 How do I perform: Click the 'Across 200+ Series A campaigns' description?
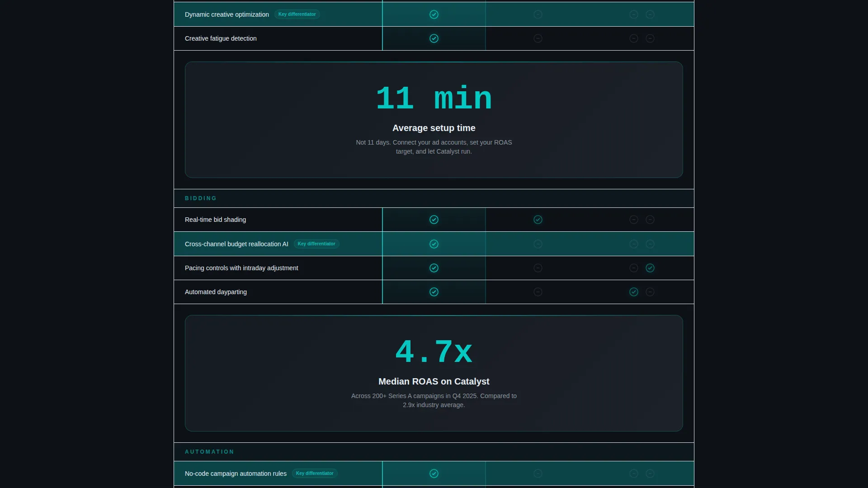(x=434, y=400)
